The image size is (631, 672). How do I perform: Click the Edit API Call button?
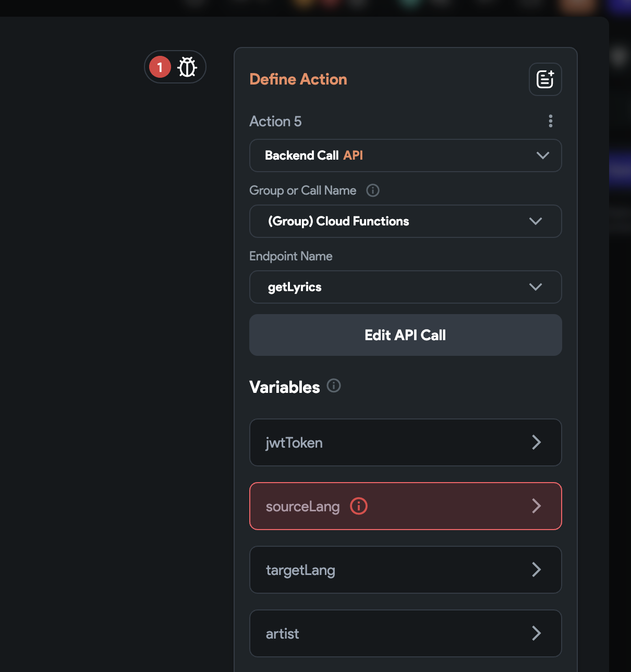[405, 335]
